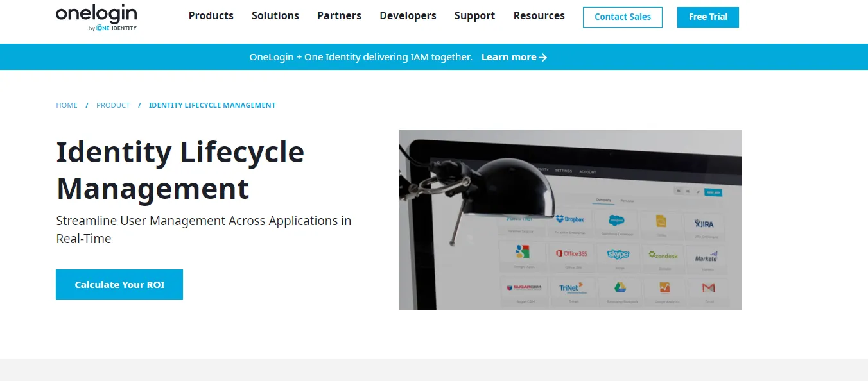Click the Marketo icon in image

[x=706, y=257]
